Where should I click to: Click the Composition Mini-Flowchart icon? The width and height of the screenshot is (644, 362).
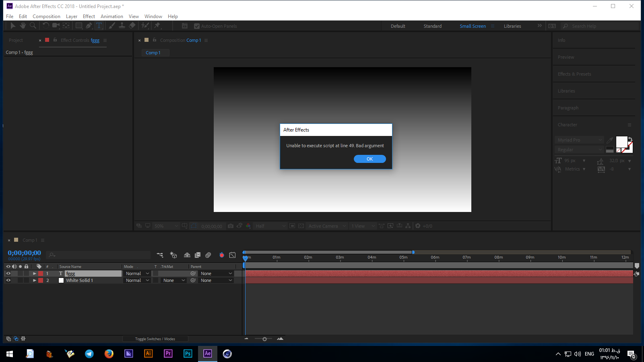(x=160, y=255)
